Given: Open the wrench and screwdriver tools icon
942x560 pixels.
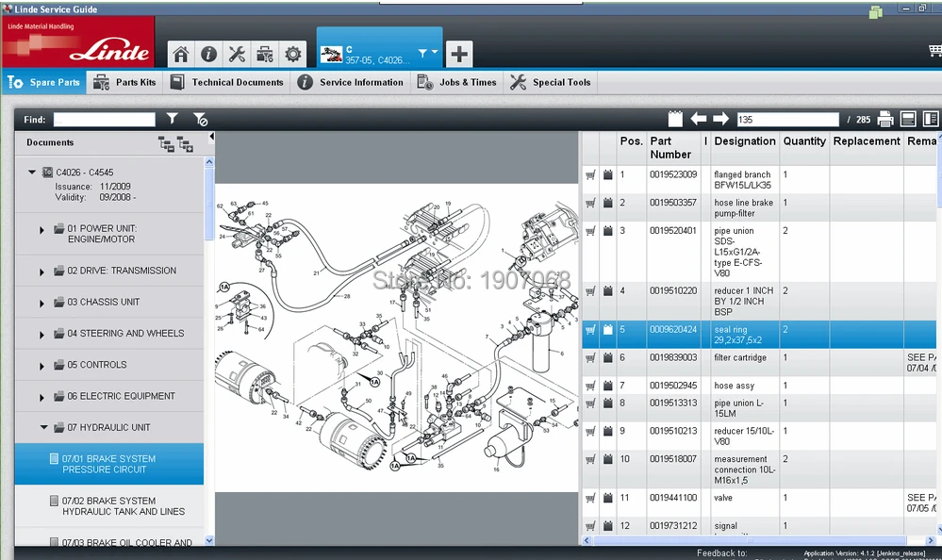Looking at the screenshot, I should [x=237, y=54].
